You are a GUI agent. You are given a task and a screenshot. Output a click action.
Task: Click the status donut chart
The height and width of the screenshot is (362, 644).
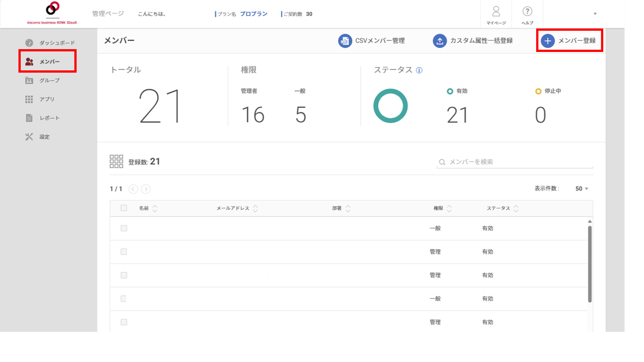[x=391, y=106]
